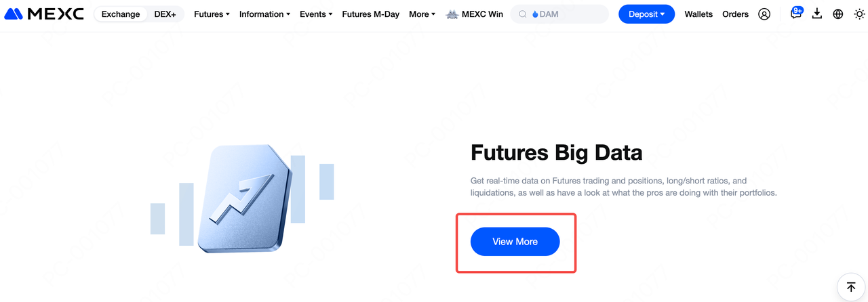Open the More dropdown menu
Screen dimensions: 868x302
422,14
